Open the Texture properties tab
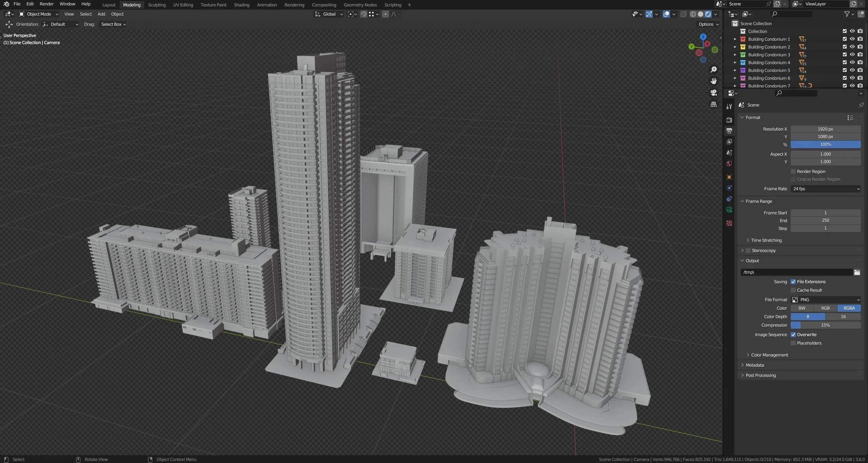The image size is (868, 463). (729, 223)
